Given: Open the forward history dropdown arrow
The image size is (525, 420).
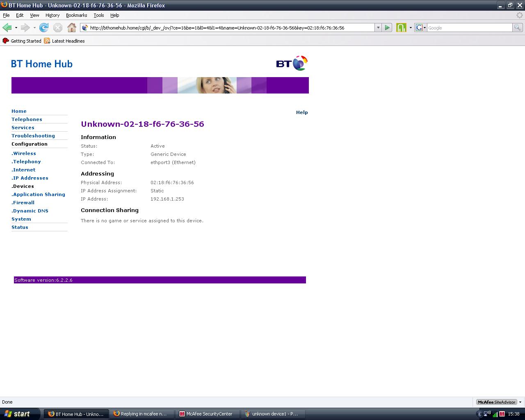Looking at the screenshot, I should pyautogui.click(x=34, y=27).
